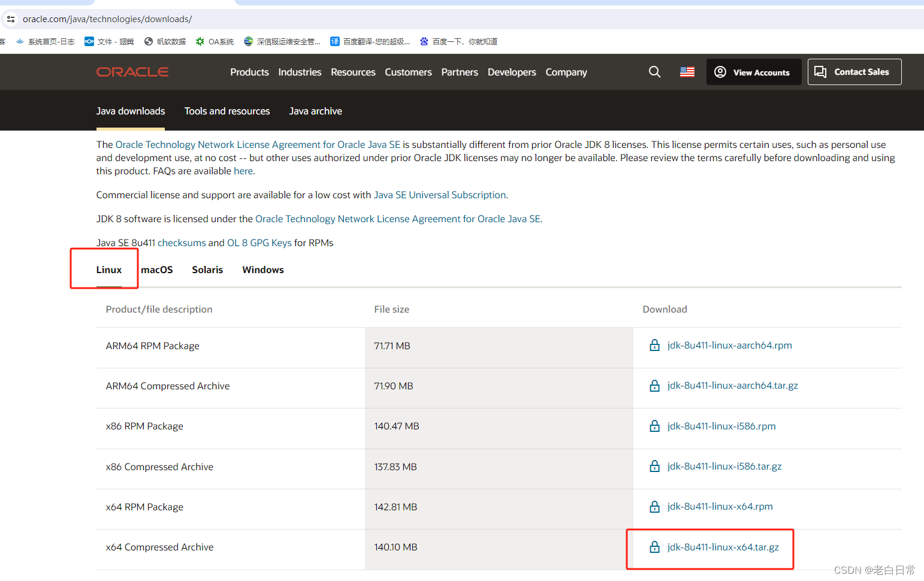Screen dimensions: 924x581
Task: Open the Products menu
Action: (x=249, y=72)
